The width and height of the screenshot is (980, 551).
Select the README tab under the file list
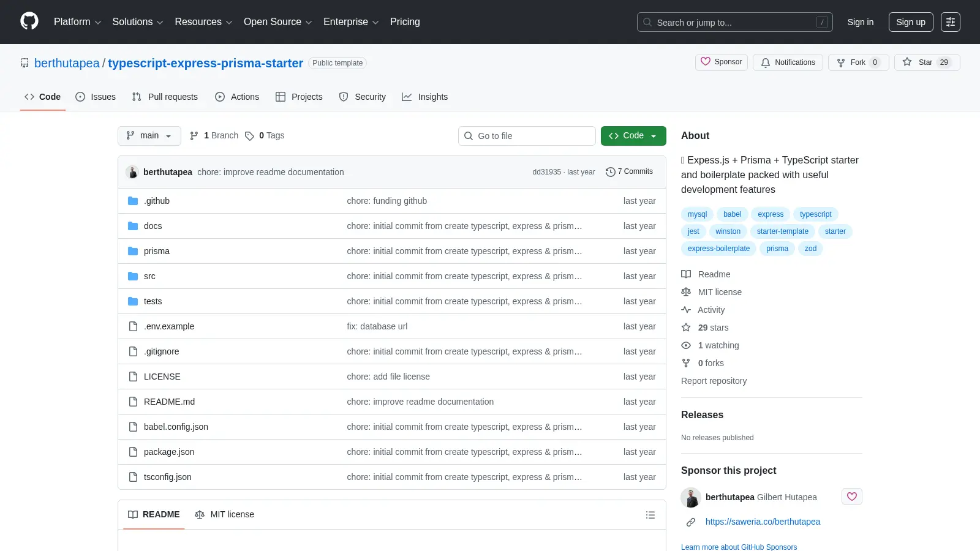pos(154,515)
